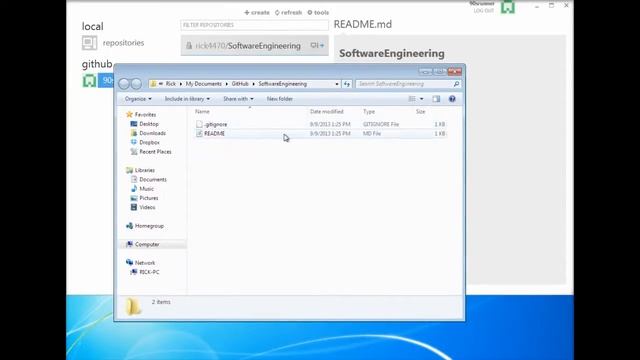Click the Recent Places label in Favorites
The height and width of the screenshot is (360, 640).
[155, 151]
